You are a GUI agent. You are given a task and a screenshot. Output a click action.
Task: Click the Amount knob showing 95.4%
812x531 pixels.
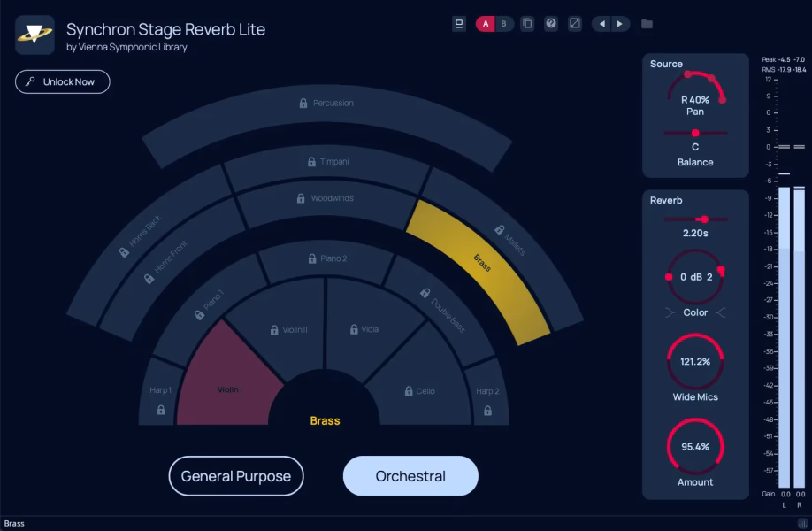coord(695,447)
